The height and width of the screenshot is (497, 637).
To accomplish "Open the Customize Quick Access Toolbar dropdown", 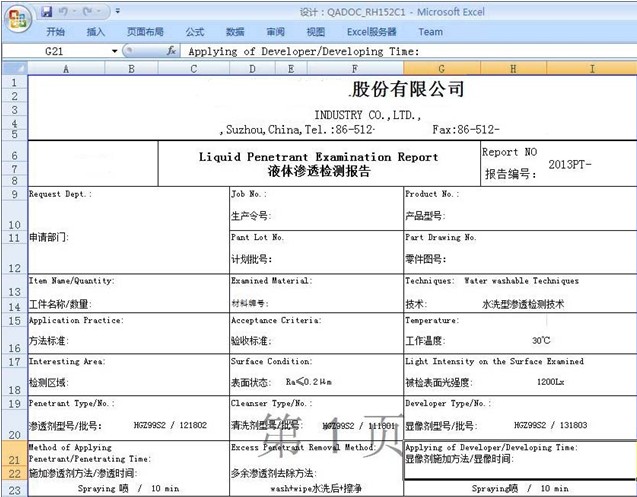I will point(118,11).
